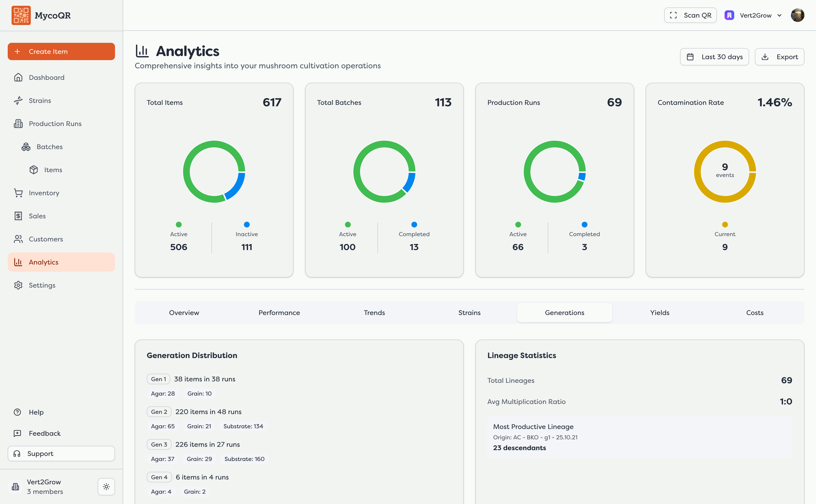Toggle light/dark theme sun button

click(106, 487)
